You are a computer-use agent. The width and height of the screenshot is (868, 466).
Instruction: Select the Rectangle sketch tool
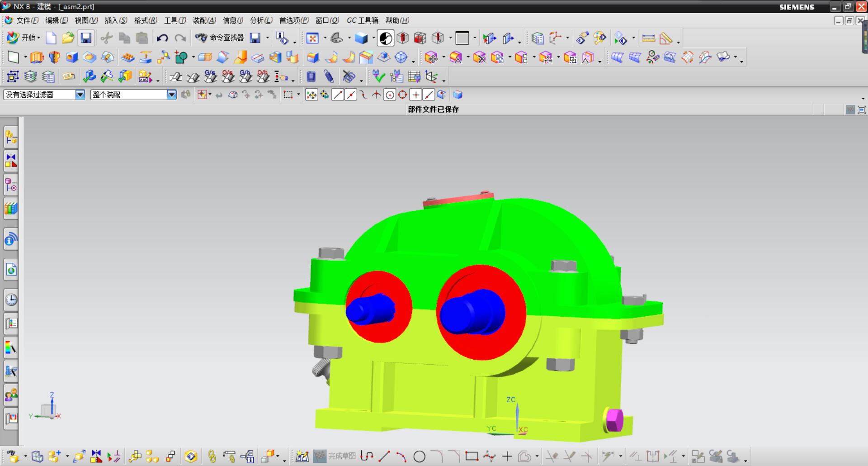[x=472, y=456]
